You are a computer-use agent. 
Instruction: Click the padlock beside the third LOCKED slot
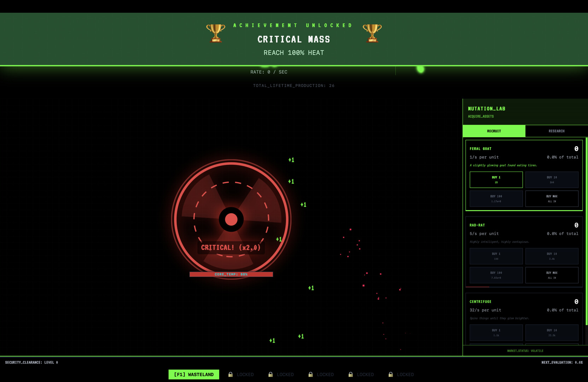[x=311, y=374]
